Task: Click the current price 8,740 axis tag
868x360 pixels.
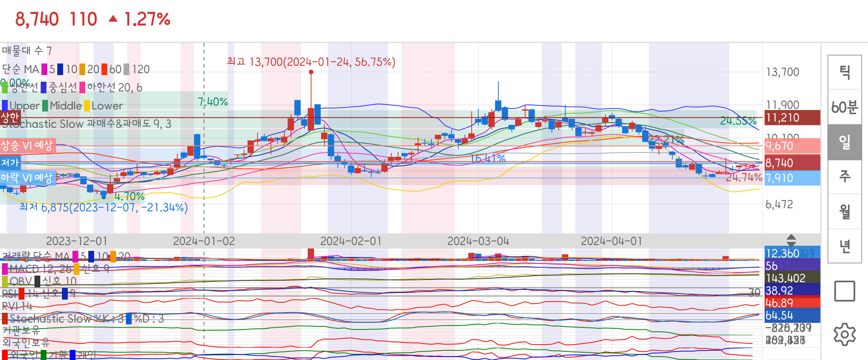Action: click(792, 163)
